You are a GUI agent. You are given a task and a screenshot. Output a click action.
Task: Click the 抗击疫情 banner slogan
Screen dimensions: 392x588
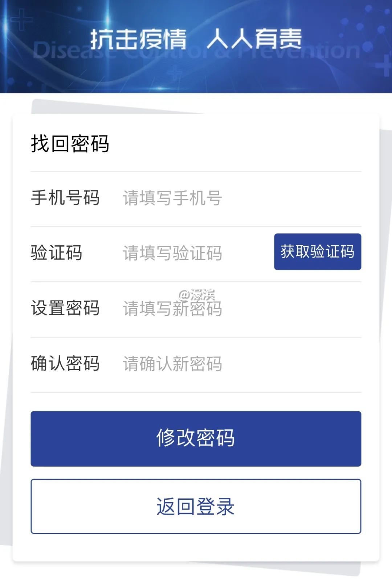click(x=138, y=39)
